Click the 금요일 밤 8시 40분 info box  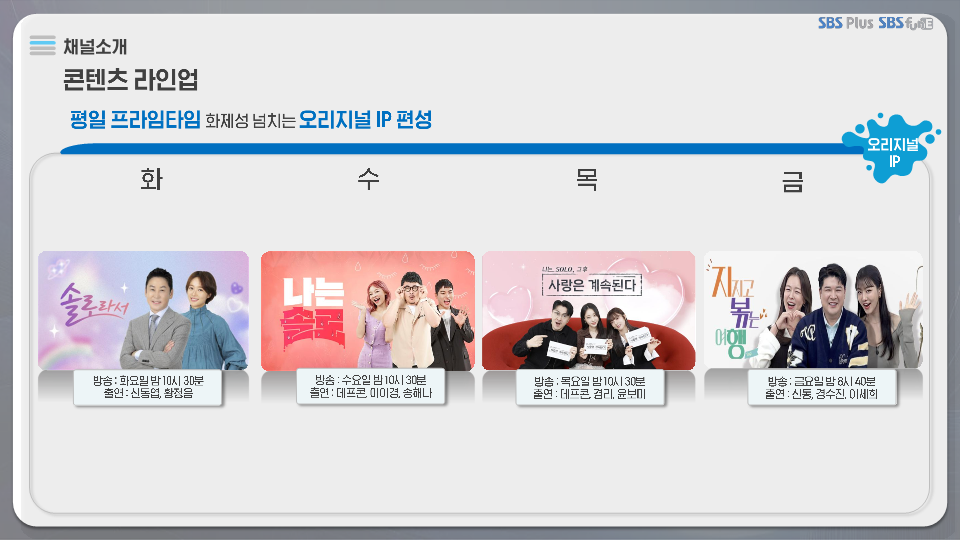(822, 387)
